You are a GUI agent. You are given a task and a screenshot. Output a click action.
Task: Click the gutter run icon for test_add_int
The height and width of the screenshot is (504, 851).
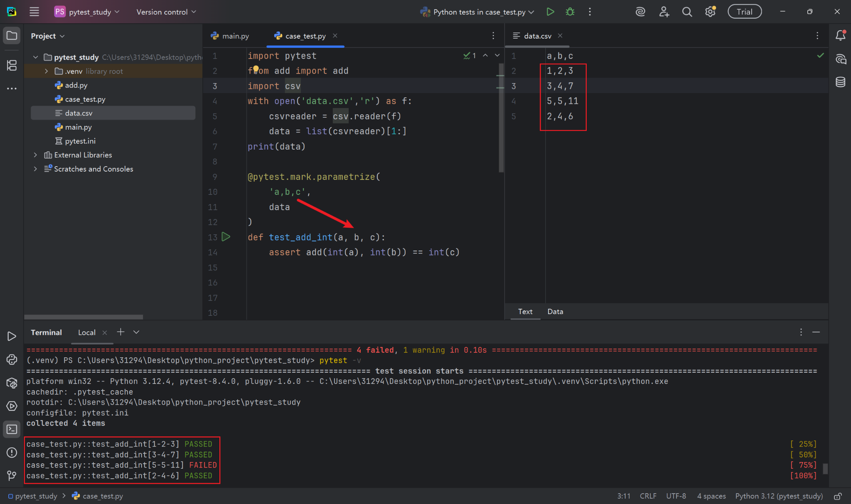tap(226, 237)
